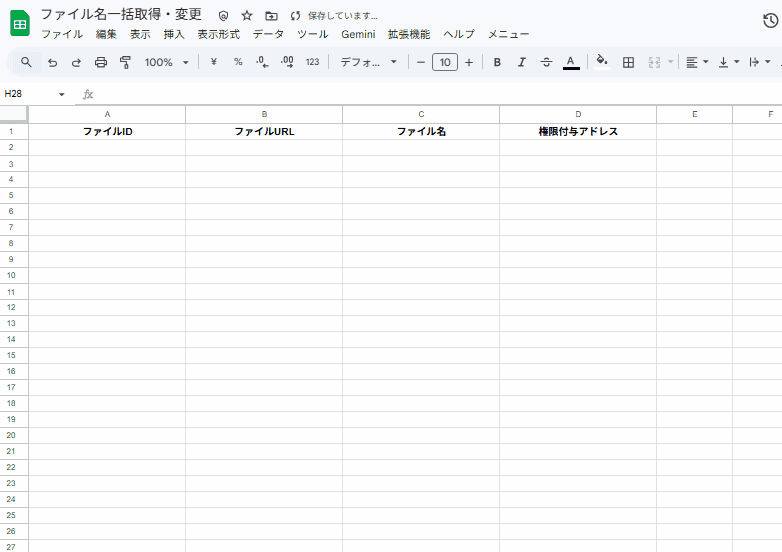Select the ファイルID header cell
The width and height of the screenshot is (782, 552).
click(x=107, y=132)
